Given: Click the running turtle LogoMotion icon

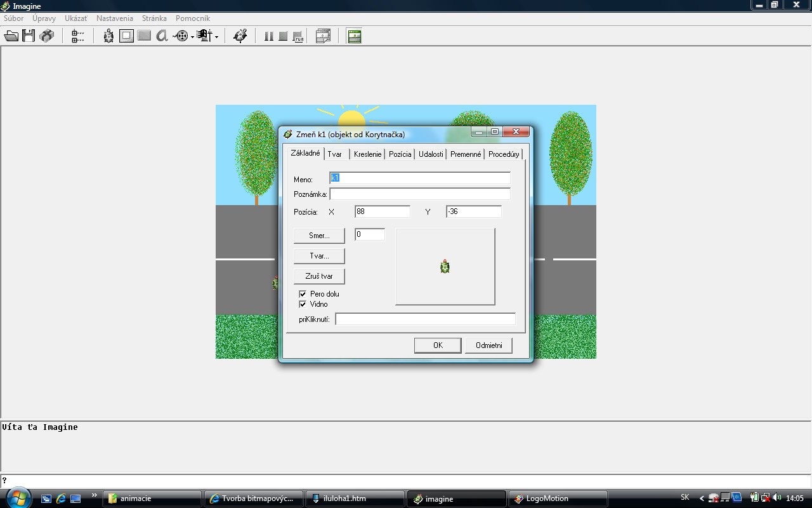Looking at the screenshot, I should pyautogui.click(x=240, y=36).
